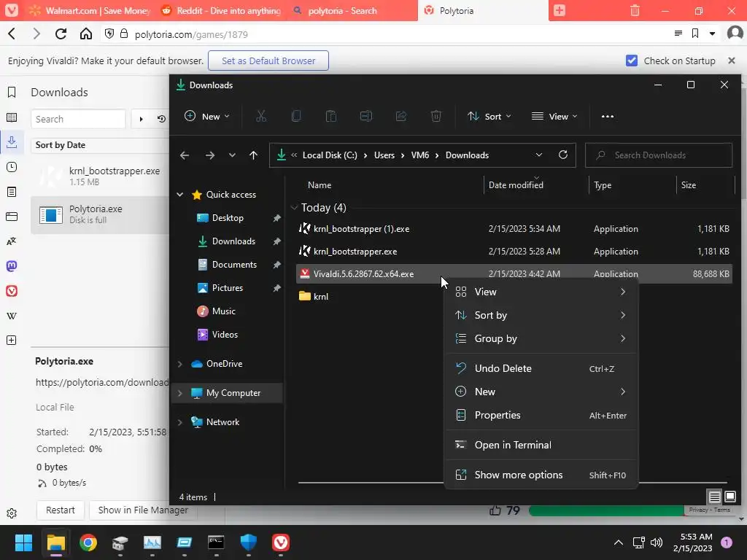Viewport: 747px width, 560px height.
Task: Click the Copy icon in File Explorer toolbar
Action: (296, 116)
